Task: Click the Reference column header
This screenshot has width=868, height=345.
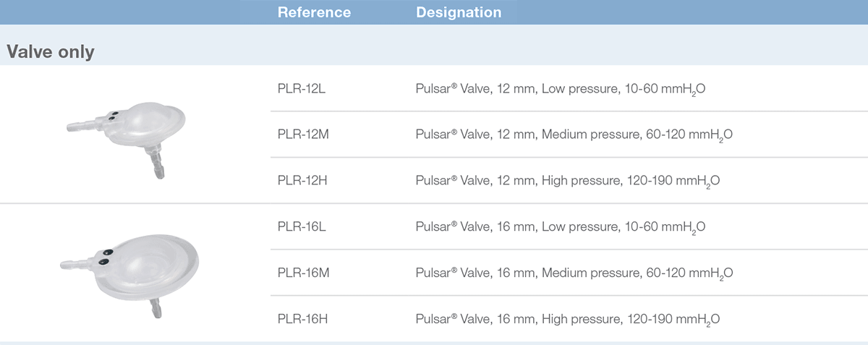Action: (x=314, y=12)
